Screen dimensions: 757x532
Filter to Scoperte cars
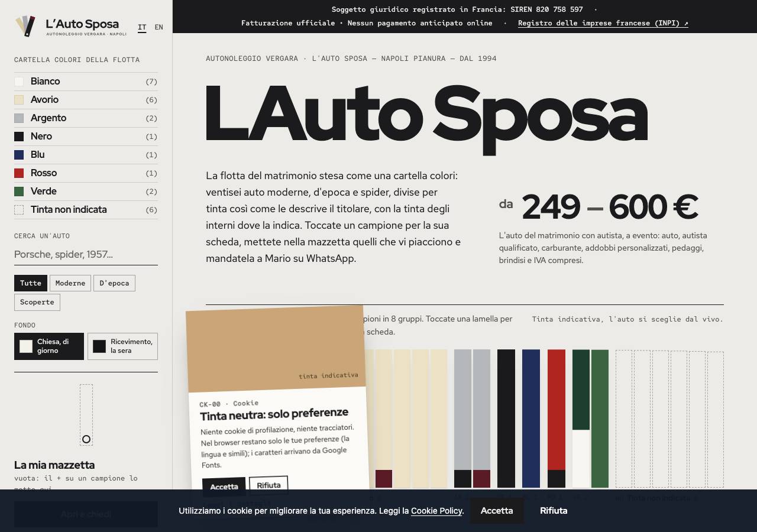tap(37, 302)
